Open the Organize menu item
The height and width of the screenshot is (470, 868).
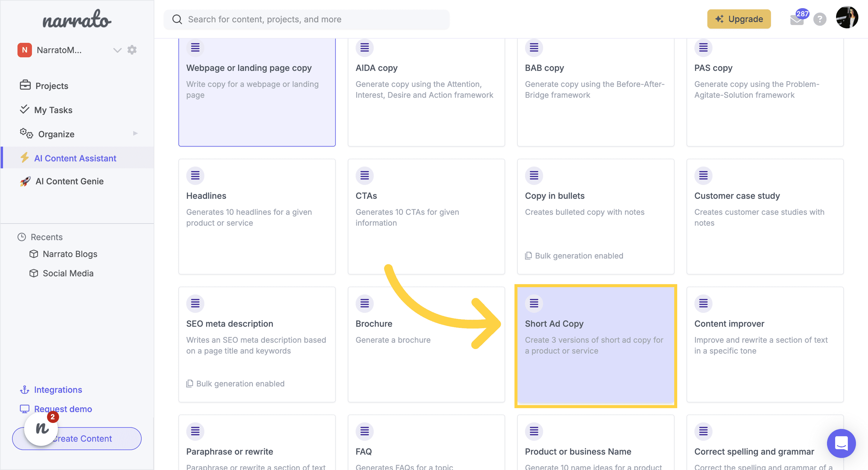pyautogui.click(x=56, y=134)
